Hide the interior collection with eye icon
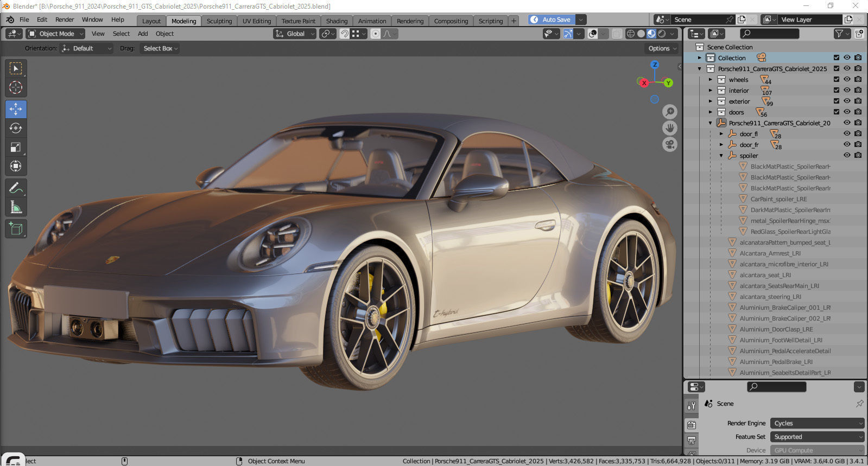 pos(847,90)
